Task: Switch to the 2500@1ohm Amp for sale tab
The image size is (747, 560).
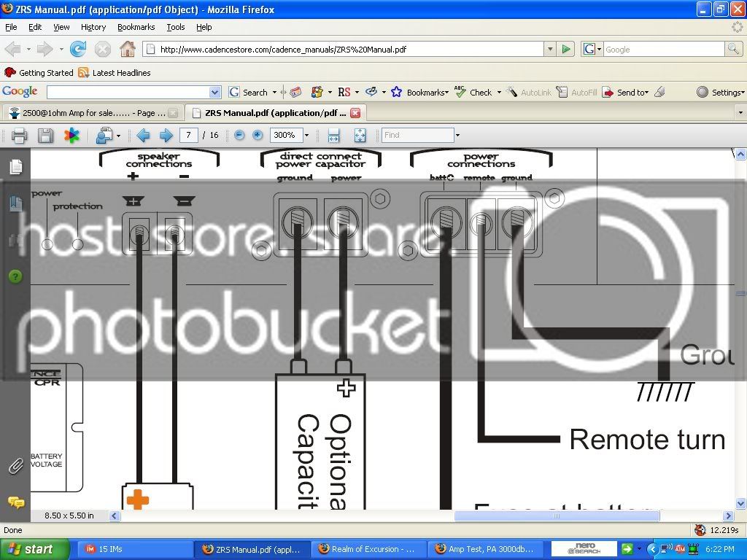Action: point(93,113)
